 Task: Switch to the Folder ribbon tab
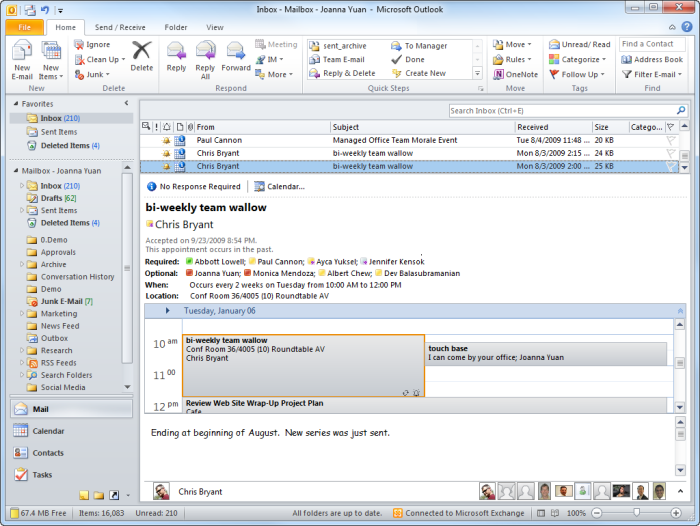tap(175, 27)
